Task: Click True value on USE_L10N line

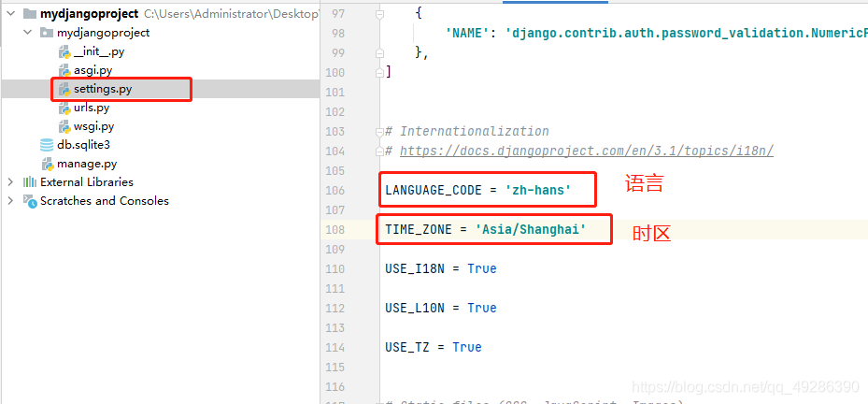Action: tap(481, 308)
